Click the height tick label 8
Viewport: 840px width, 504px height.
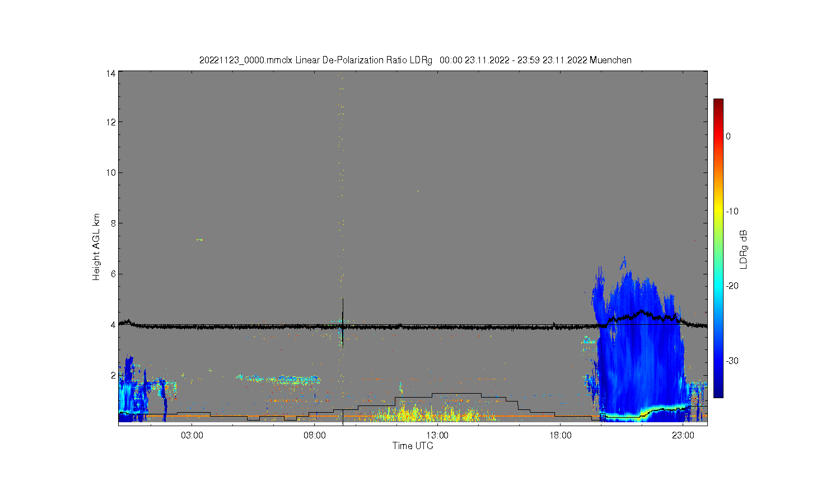[113, 223]
